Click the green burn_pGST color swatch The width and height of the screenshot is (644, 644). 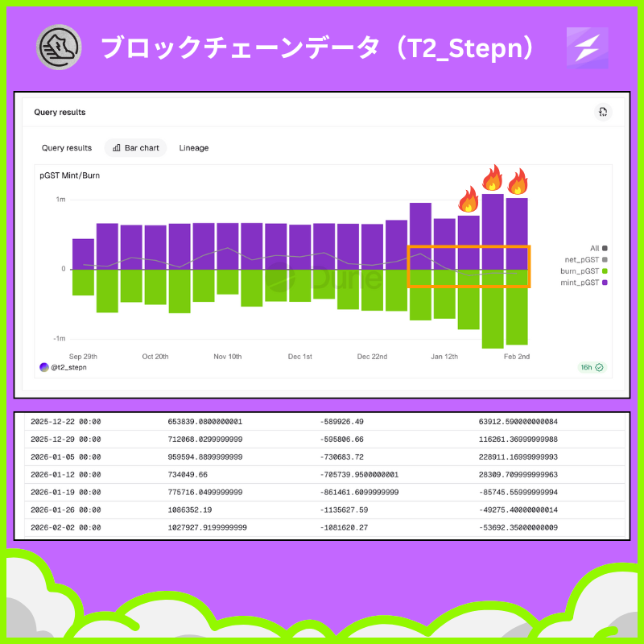(x=605, y=271)
